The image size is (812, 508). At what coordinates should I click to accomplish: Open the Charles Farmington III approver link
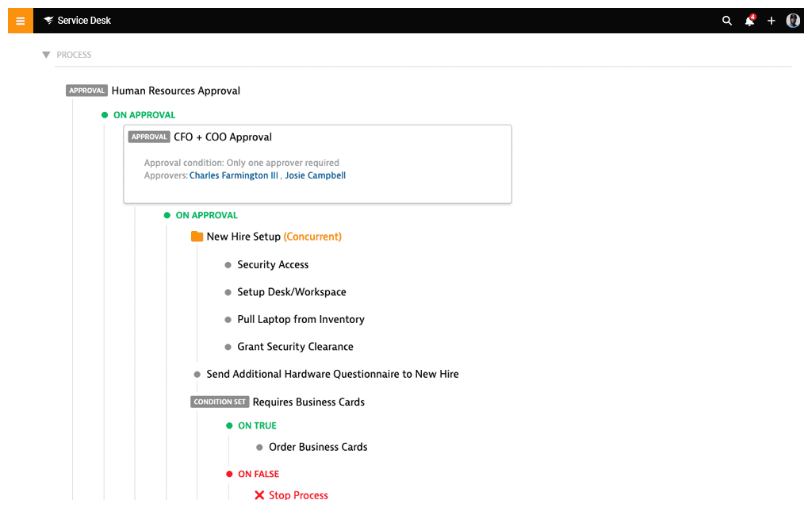click(x=233, y=175)
